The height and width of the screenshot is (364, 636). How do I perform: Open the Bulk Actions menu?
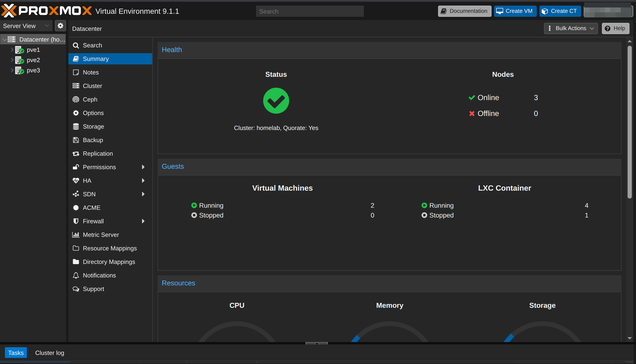click(570, 28)
